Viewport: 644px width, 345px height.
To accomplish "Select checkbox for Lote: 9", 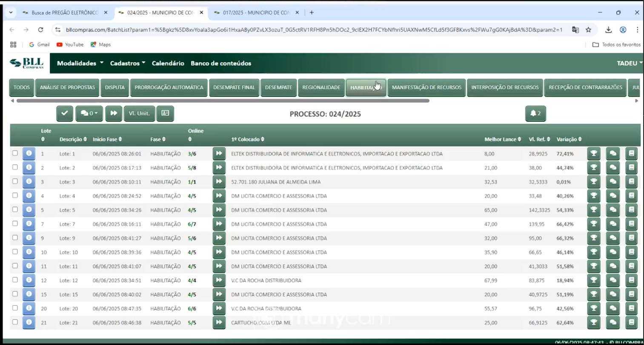I will point(15,237).
